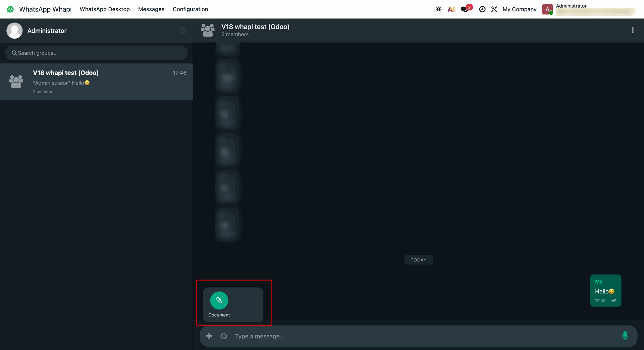Viewport: 644px width, 350px height.
Task: Click the 17:46 timestamp in chat list
Action: 180,73
